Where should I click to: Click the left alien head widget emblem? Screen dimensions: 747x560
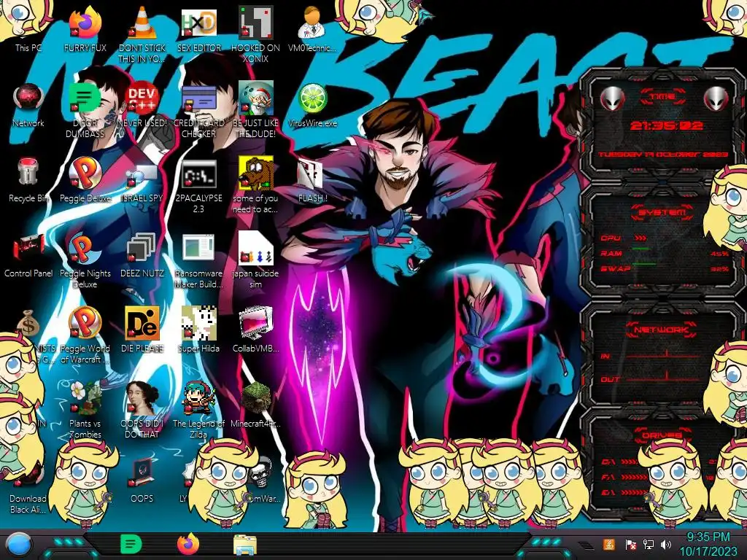(x=612, y=98)
